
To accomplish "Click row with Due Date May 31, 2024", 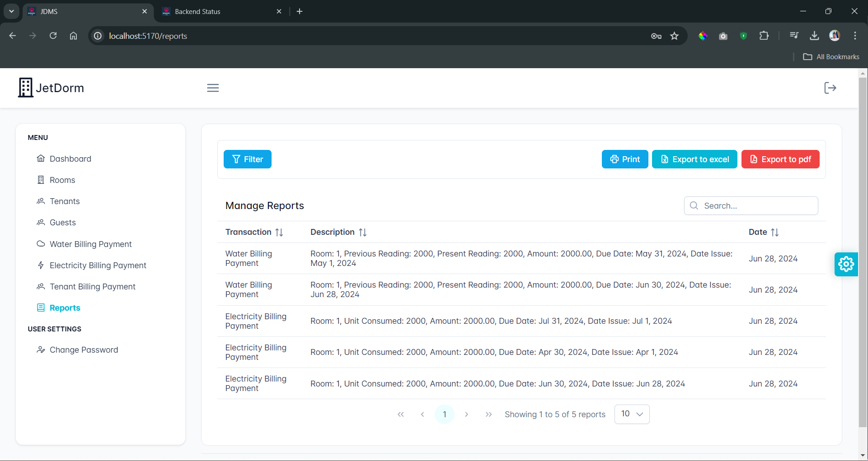I will [521, 258].
